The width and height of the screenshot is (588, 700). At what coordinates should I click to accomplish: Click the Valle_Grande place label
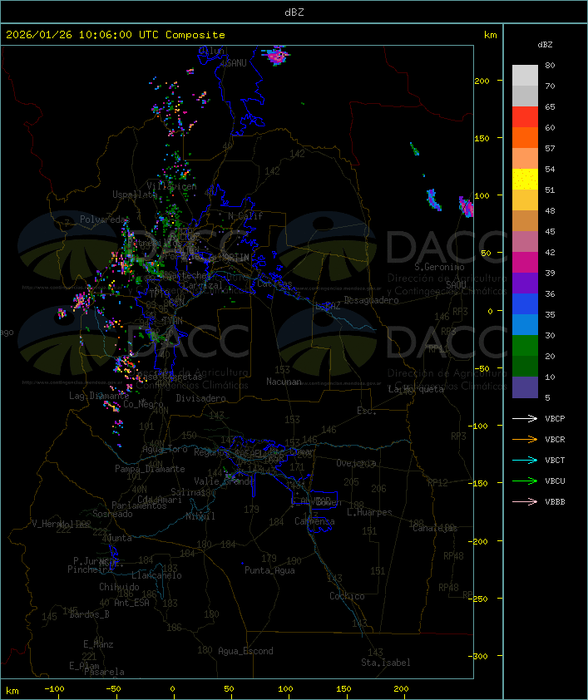click(x=224, y=481)
